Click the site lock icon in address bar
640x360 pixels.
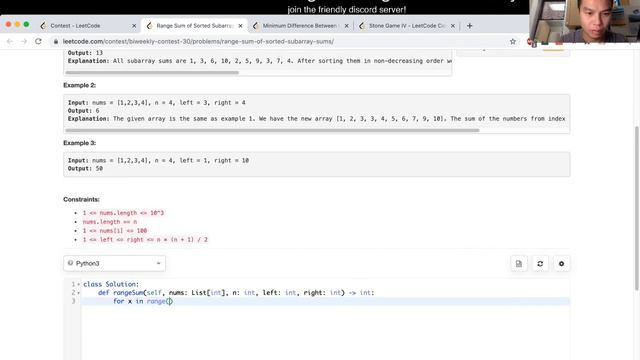pyautogui.click(x=56, y=42)
